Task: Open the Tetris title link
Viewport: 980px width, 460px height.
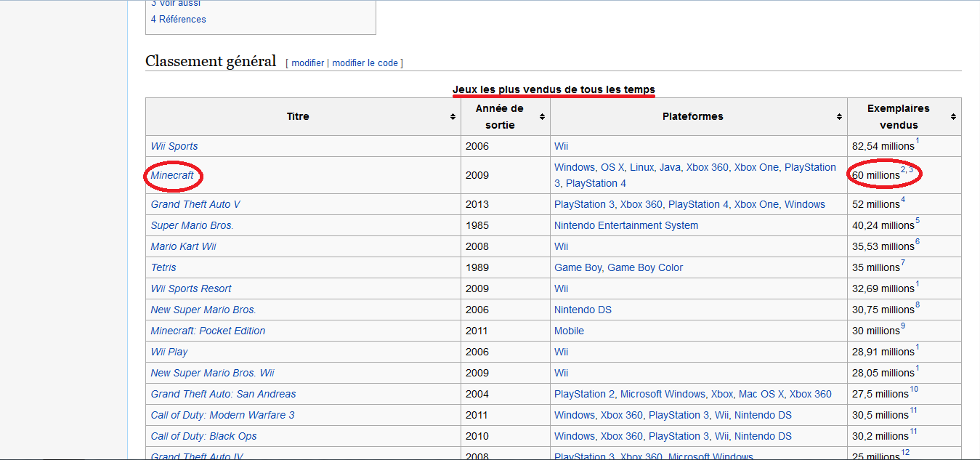Action: coord(163,267)
